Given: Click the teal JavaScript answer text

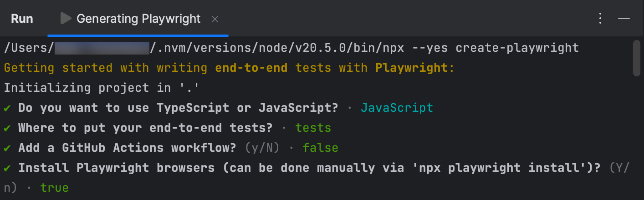Looking at the screenshot, I should pos(397,108).
